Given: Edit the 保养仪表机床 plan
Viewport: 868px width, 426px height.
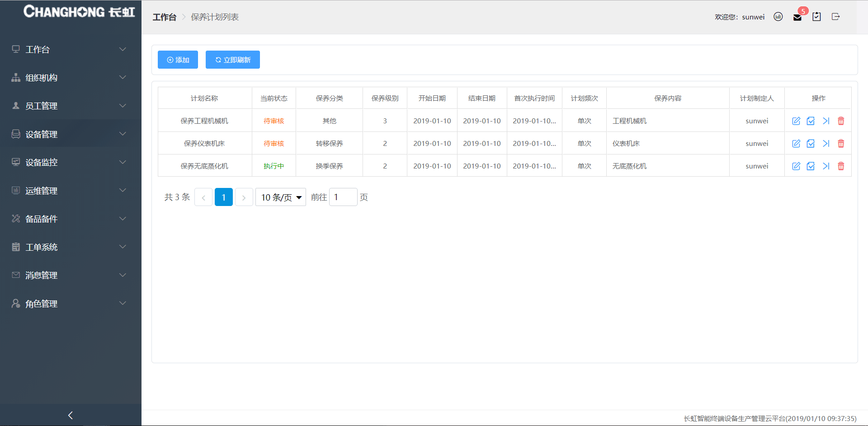Looking at the screenshot, I should pos(796,144).
